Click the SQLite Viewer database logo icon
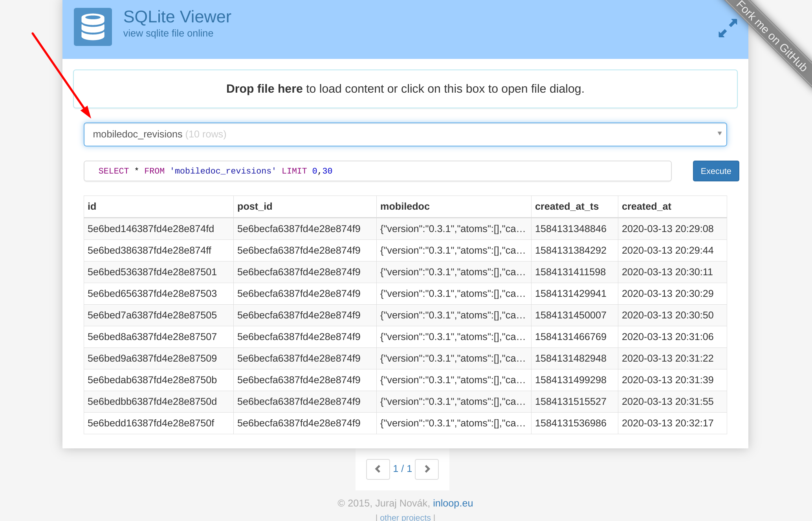This screenshot has width=812, height=521. coord(93,27)
